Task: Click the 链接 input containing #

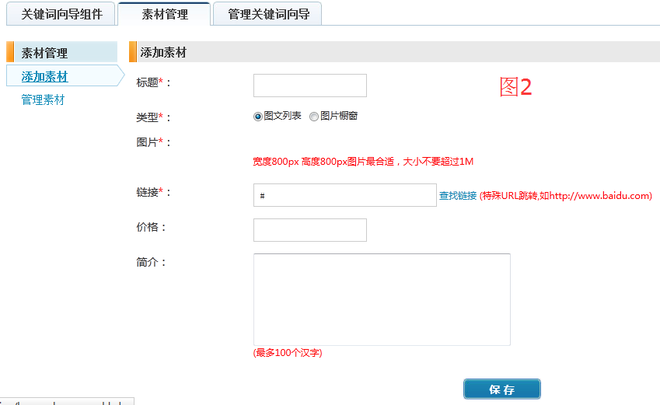Action: (x=344, y=195)
